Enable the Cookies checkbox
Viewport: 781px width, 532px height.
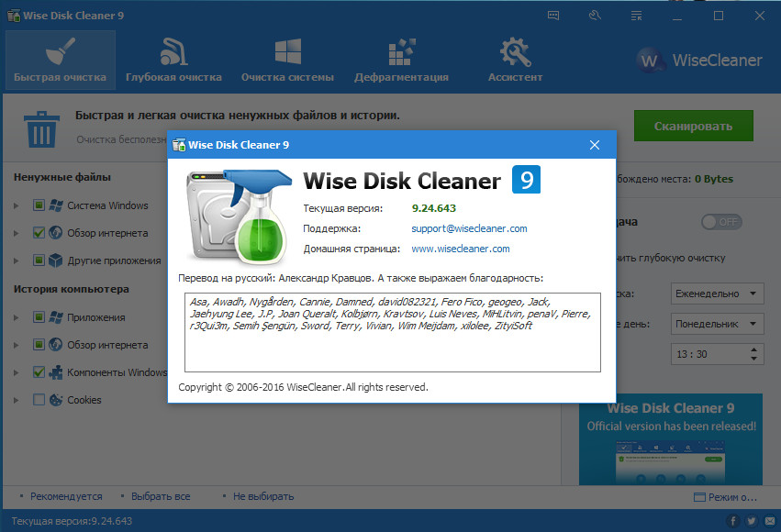(39, 400)
